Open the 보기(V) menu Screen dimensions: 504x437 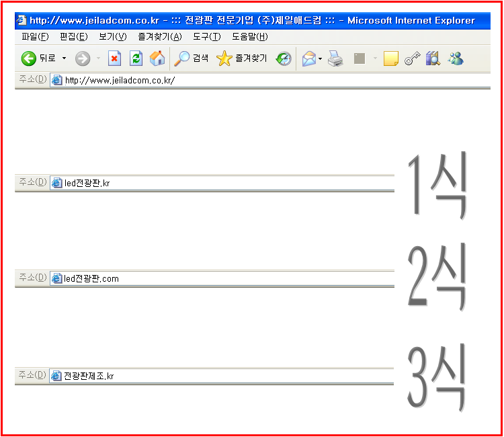coord(112,37)
